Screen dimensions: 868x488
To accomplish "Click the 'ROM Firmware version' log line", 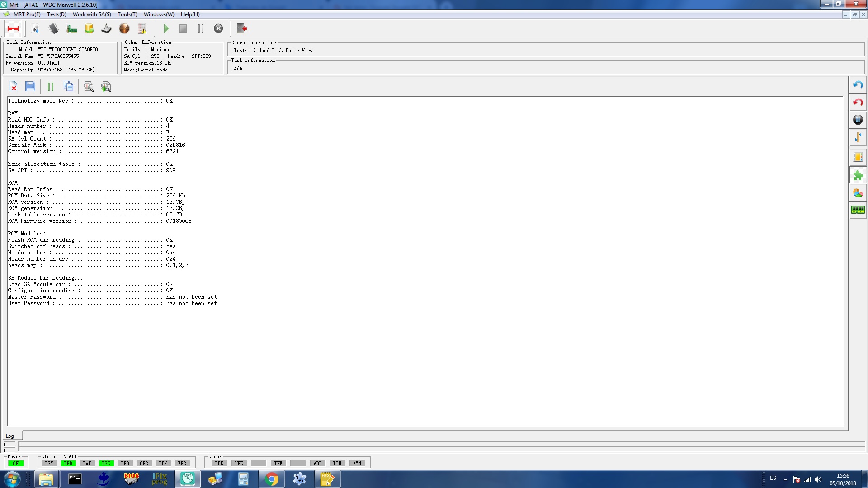I will point(99,221).
